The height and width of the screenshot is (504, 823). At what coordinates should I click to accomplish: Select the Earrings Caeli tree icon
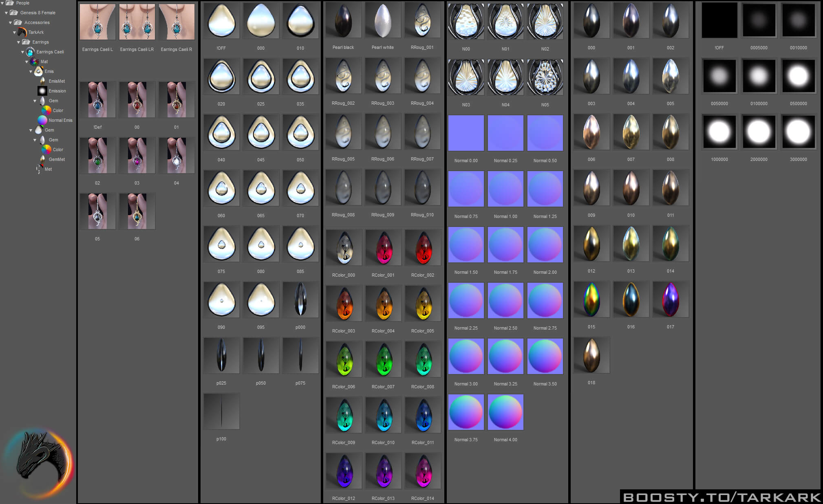tap(30, 52)
